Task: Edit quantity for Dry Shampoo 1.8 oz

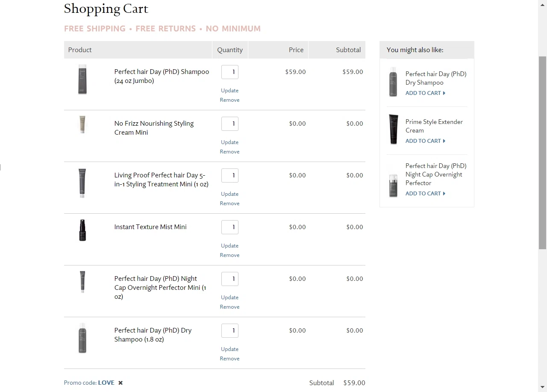Action: (230, 330)
